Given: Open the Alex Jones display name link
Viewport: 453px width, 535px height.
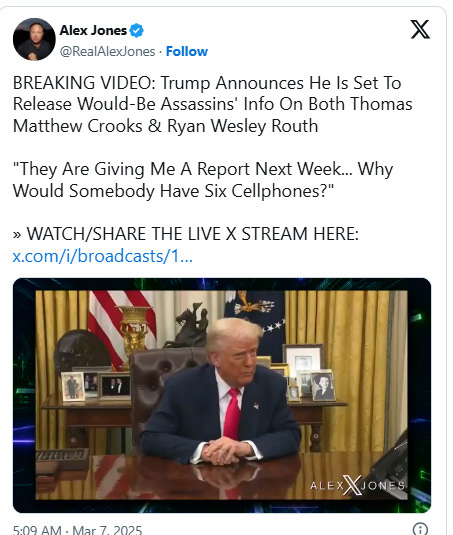Looking at the screenshot, I should [93, 30].
